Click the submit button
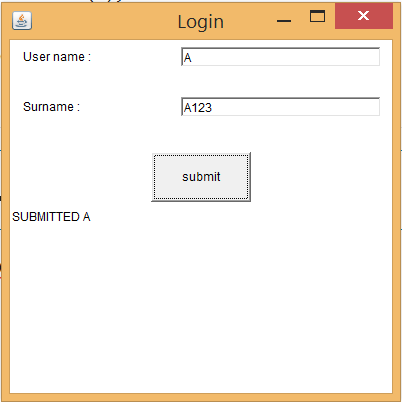402x402 pixels. coord(201,177)
